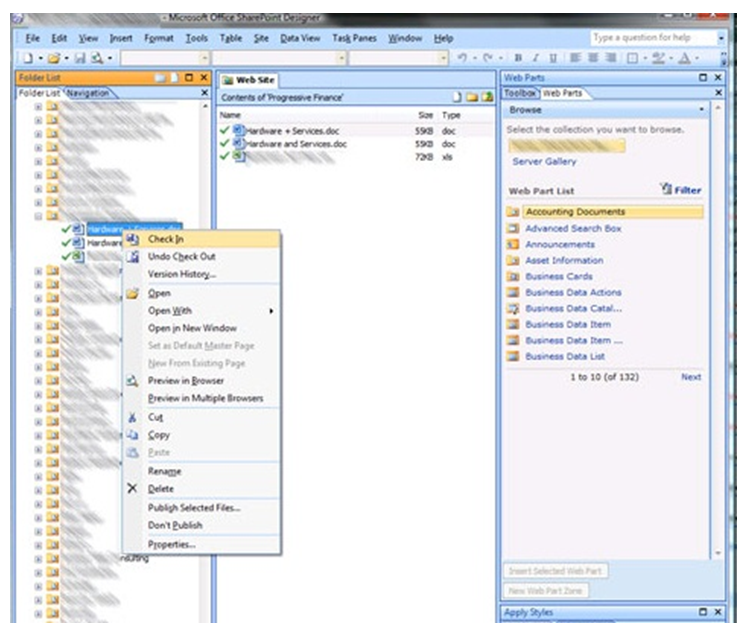Open the Task Panes menu
The height and width of the screenshot is (632, 751).
coord(354,38)
